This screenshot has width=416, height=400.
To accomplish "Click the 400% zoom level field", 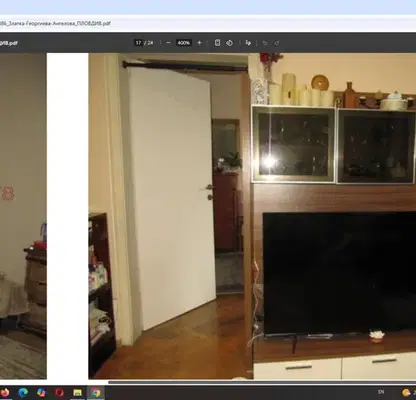I will coord(184,43).
